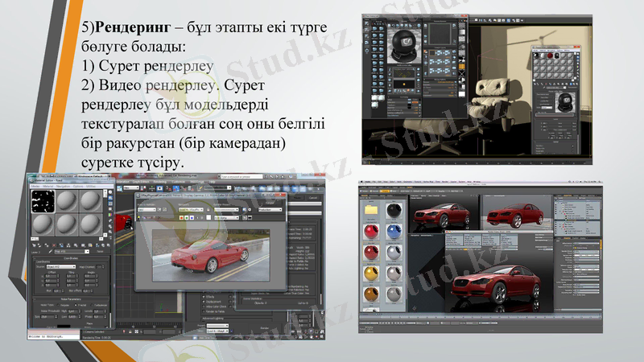This screenshot has height=362, width=644.
Task: Click the lock icon in the frame buffer window
Action: [208, 210]
